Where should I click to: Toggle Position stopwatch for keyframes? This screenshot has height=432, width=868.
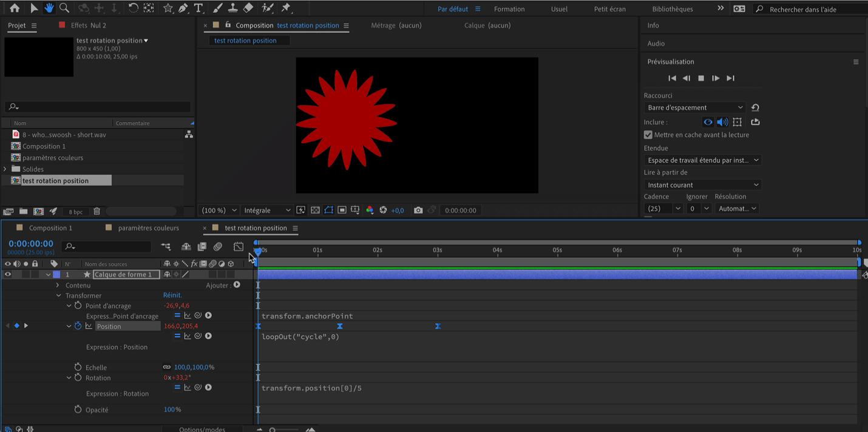pos(78,326)
